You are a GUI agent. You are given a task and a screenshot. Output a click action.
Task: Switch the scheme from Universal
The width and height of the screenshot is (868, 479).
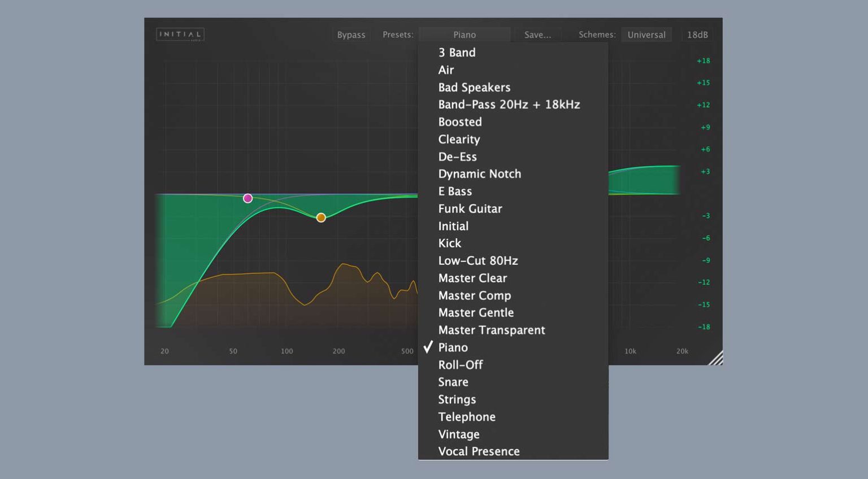click(x=646, y=34)
